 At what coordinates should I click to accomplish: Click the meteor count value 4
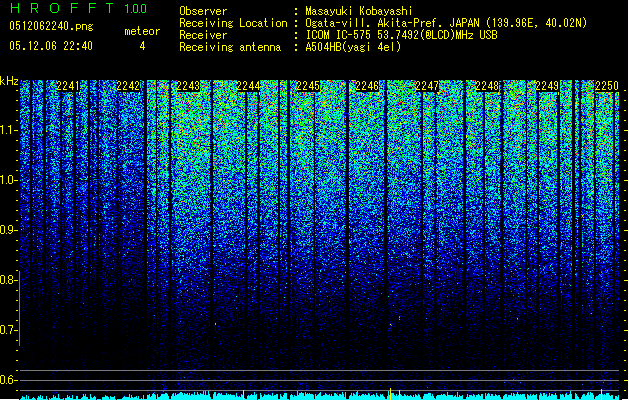coord(142,46)
